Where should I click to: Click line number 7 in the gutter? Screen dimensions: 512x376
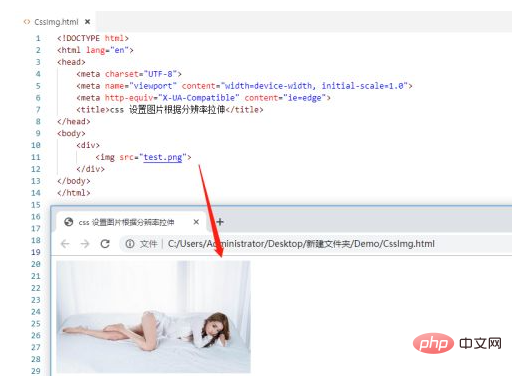pos(38,110)
